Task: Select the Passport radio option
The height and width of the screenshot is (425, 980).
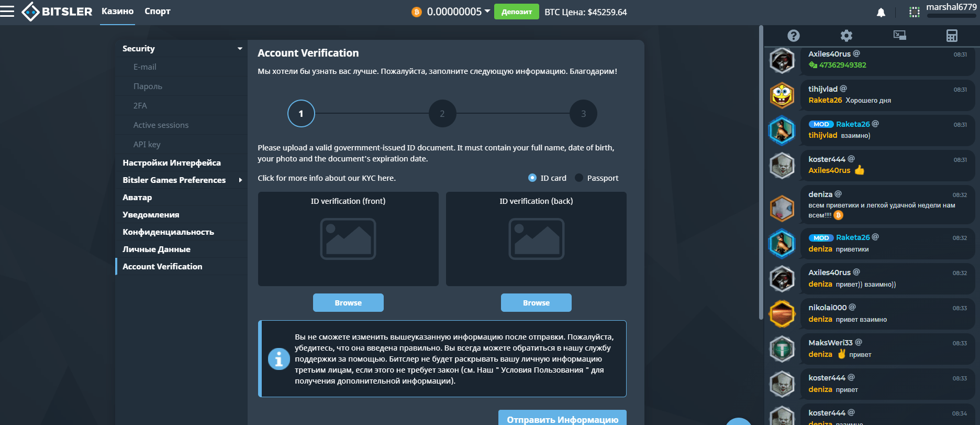Action: click(579, 178)
